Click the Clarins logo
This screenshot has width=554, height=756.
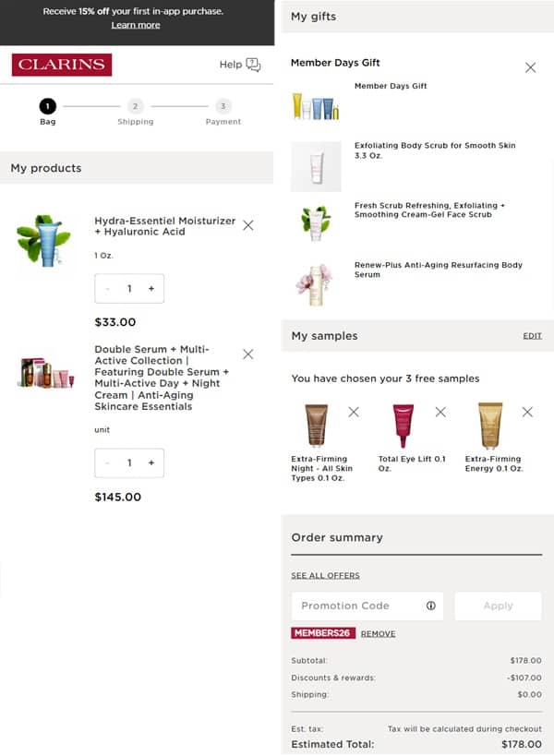tap(62, 65)
